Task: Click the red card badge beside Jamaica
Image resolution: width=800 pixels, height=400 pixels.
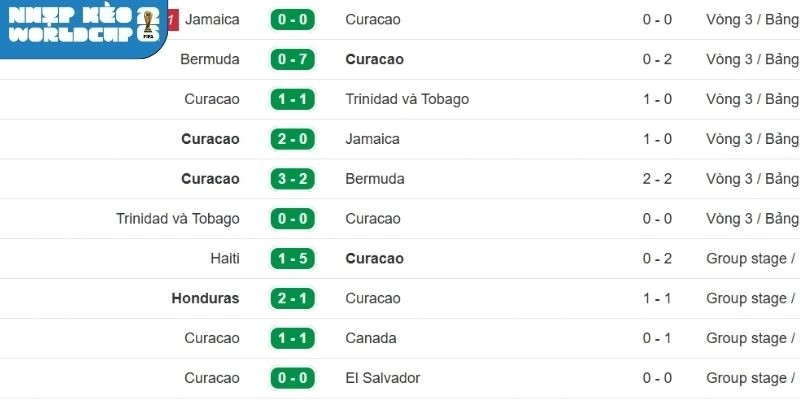Action: point(173,19)
